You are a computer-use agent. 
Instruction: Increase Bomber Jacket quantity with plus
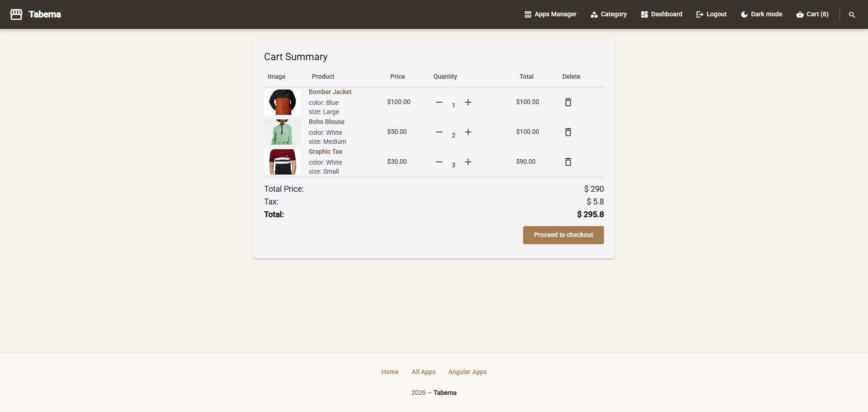(x=468, y=102)
